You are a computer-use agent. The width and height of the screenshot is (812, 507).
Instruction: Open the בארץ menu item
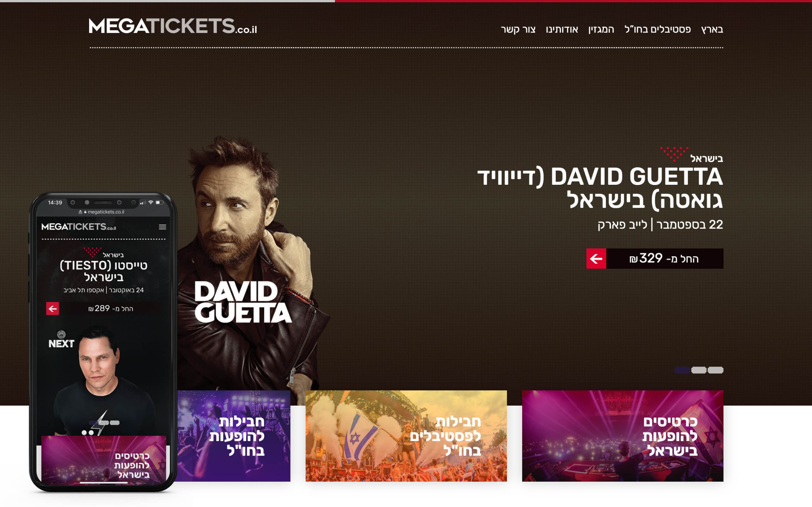712,29
